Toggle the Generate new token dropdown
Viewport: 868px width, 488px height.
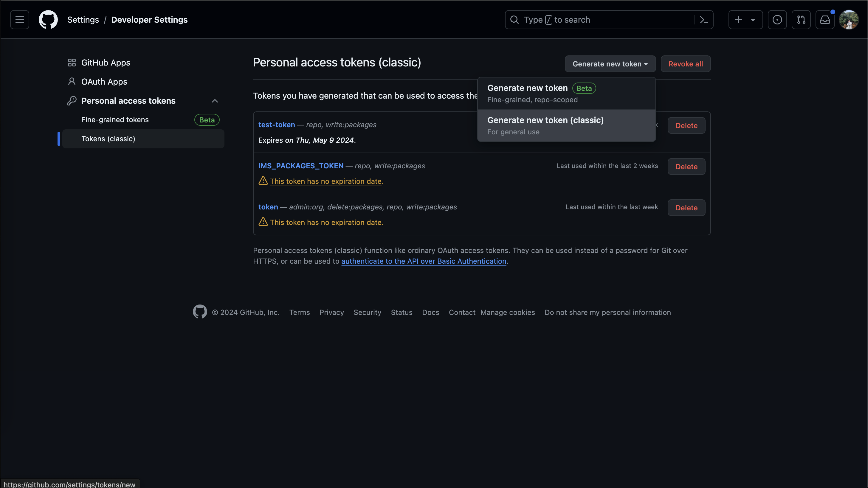610,64
